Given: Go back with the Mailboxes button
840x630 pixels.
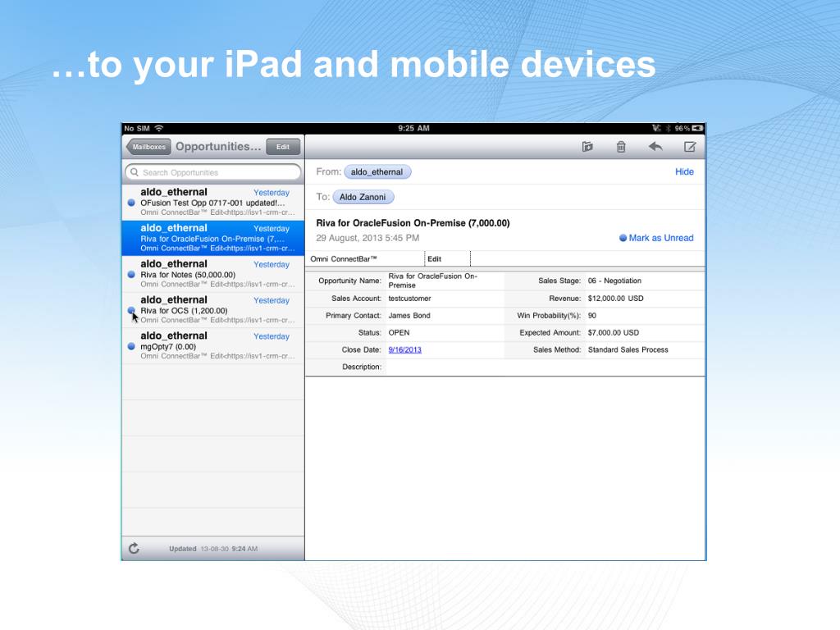Looking at the screenshot, I should tap(148, 147).
